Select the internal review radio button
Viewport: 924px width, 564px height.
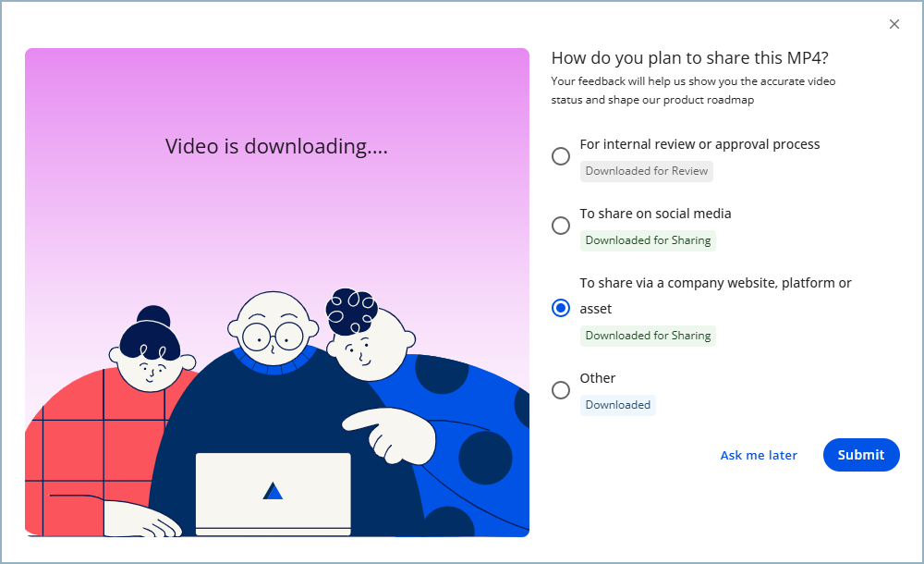tap(561, 156)
